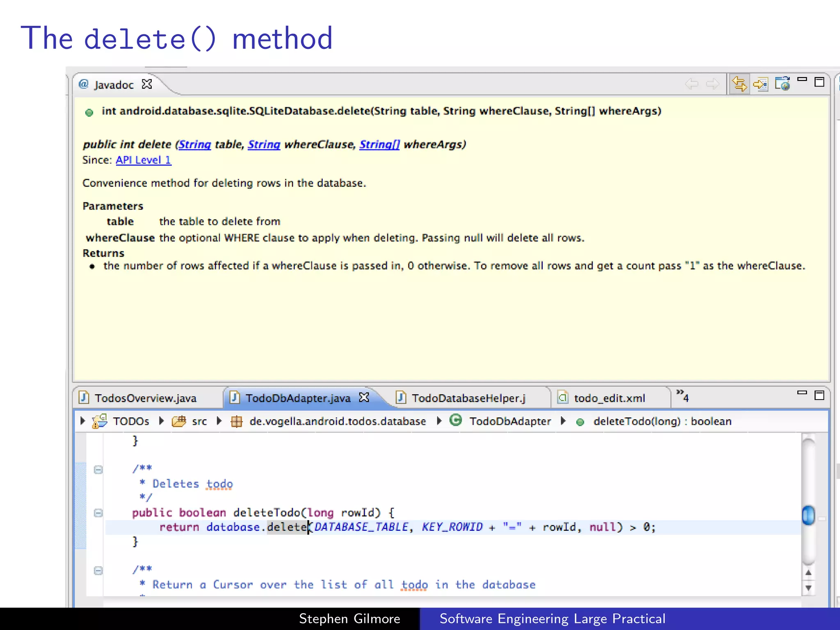
Task: Click the deleteTodo method declaration name
Action: [x=267, y=513]
